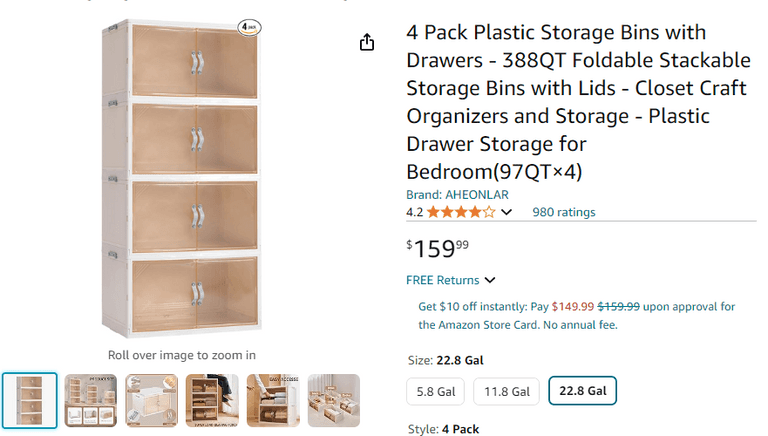768x436 pixels.
Task: Open the 980 ratings link
Action: coord(564,212)
